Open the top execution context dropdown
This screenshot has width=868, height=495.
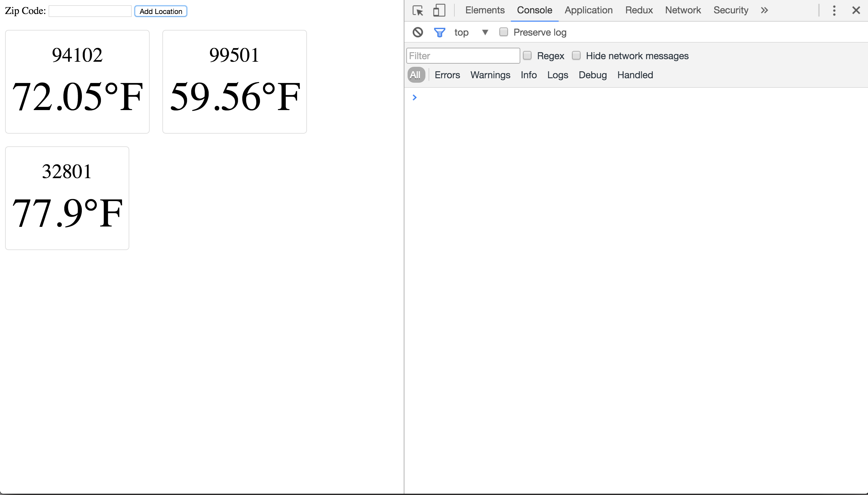pyautogui.click(x=471, y=32)
